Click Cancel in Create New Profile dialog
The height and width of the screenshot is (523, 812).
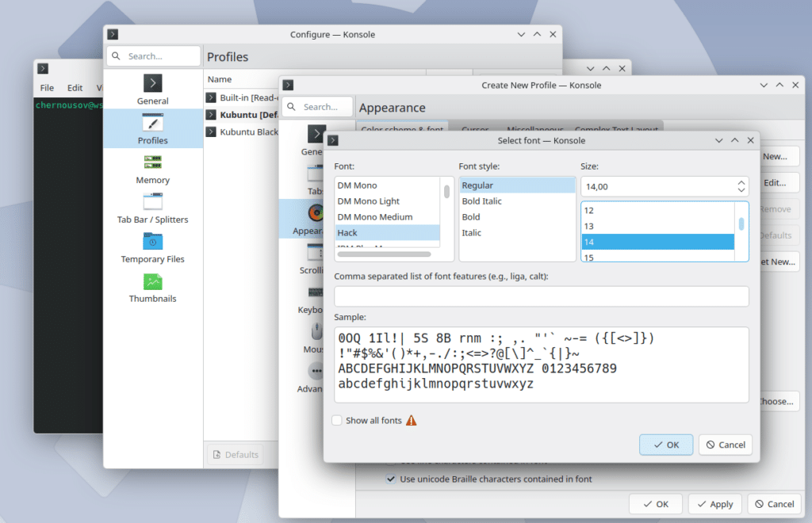click(x=774, y=504)
